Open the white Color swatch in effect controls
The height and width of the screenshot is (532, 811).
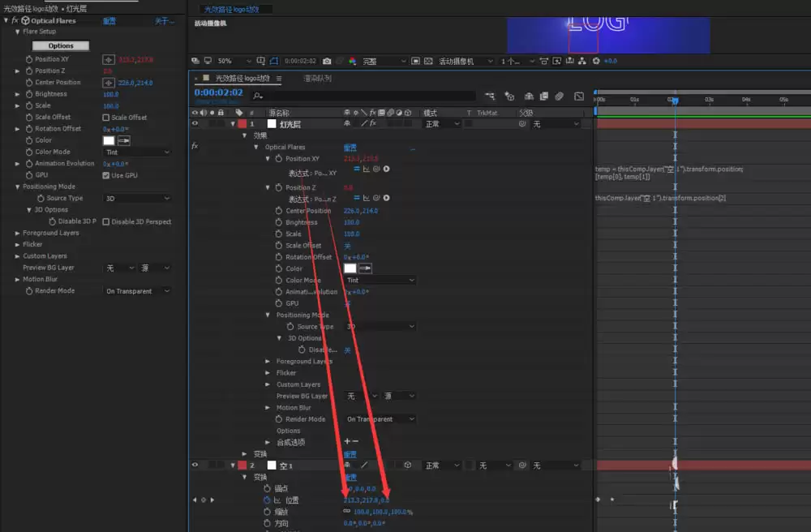point(109,140)
